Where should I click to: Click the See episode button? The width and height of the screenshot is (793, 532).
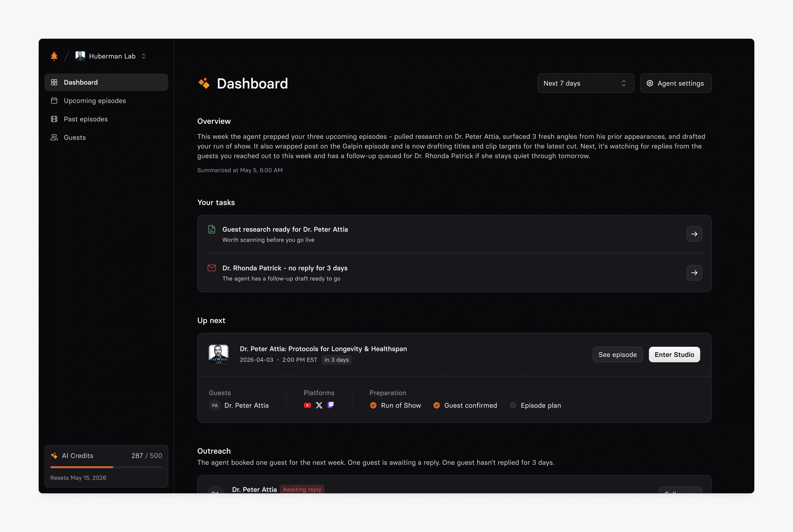tap(617, 355)
